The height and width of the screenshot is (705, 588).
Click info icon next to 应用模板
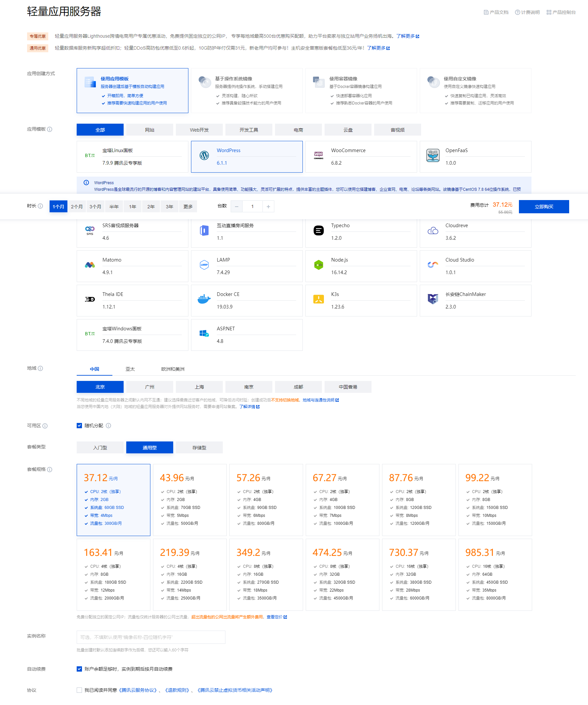point(50,129)
